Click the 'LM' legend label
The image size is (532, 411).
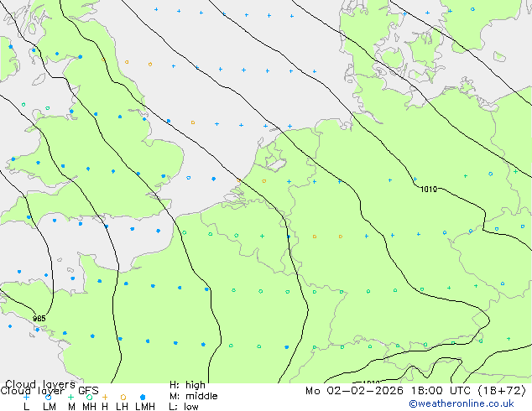(x=50, y=406)
